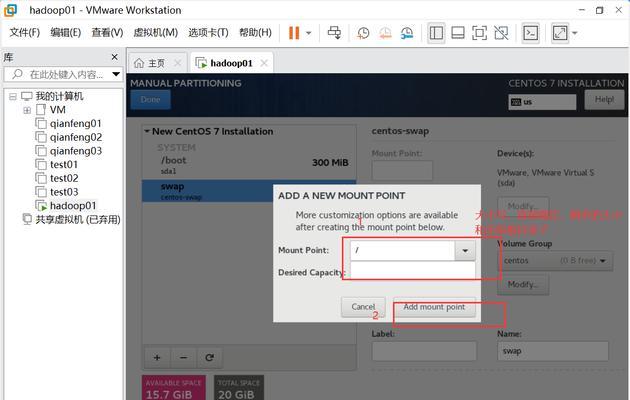Add a new partition with plus button

click(157, 357)
